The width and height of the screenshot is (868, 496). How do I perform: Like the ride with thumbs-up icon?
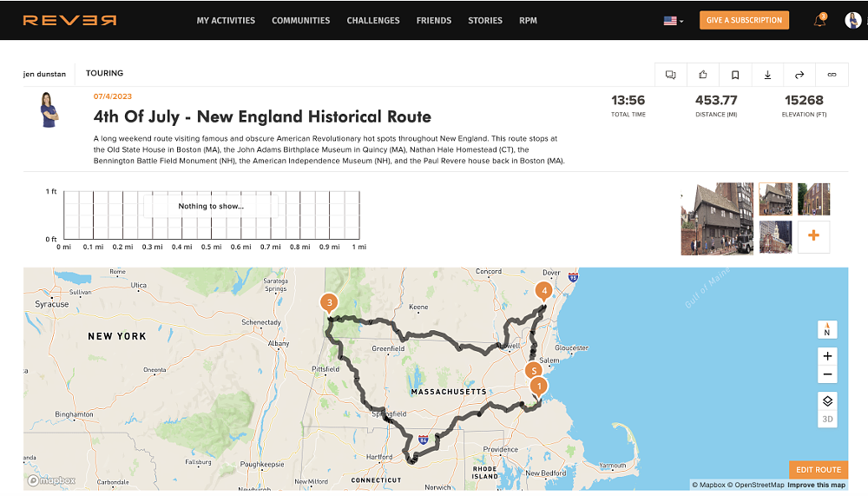pos(703,75)
